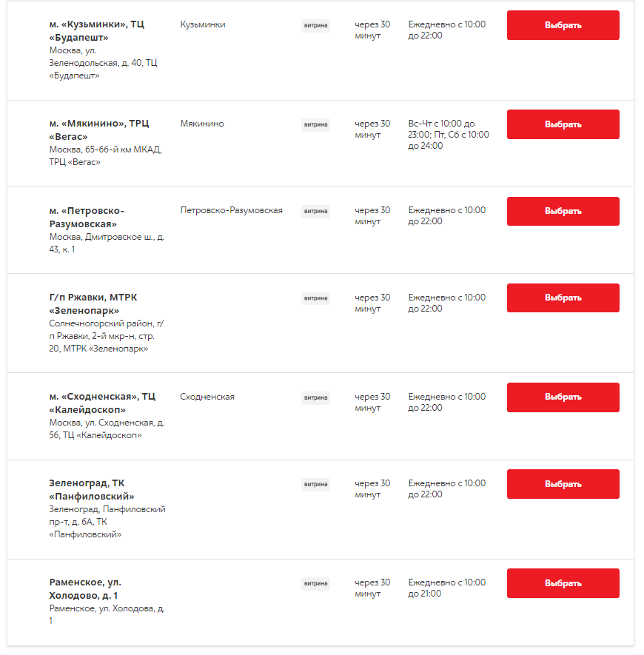Click the Сходненская metro station label
644x655 pixels.
(x=207, y=397)
